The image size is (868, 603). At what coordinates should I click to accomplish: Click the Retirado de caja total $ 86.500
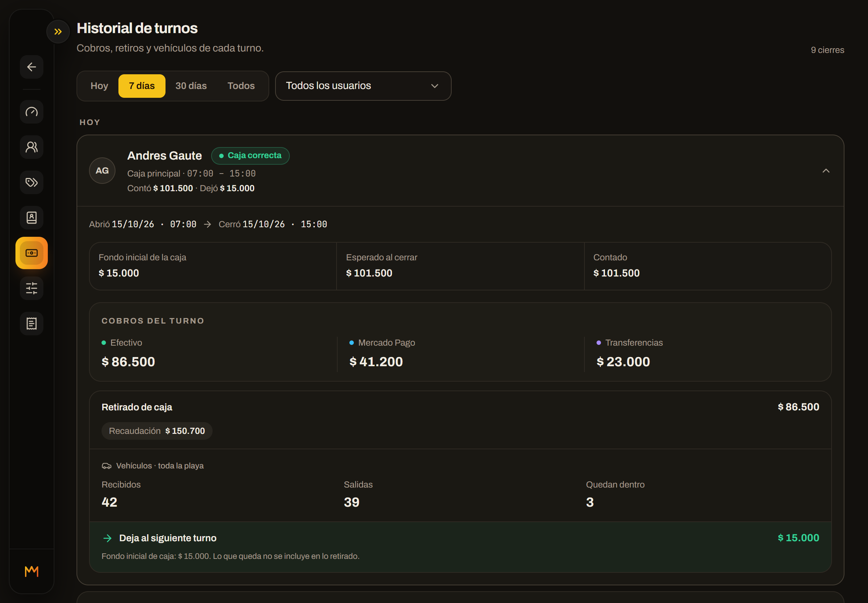point(798,407)
